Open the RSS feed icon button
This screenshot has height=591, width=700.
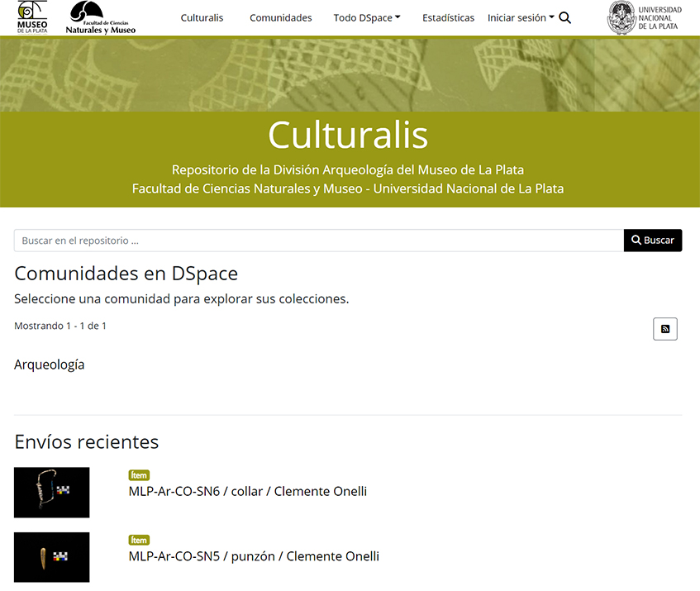tap(665, 329)
